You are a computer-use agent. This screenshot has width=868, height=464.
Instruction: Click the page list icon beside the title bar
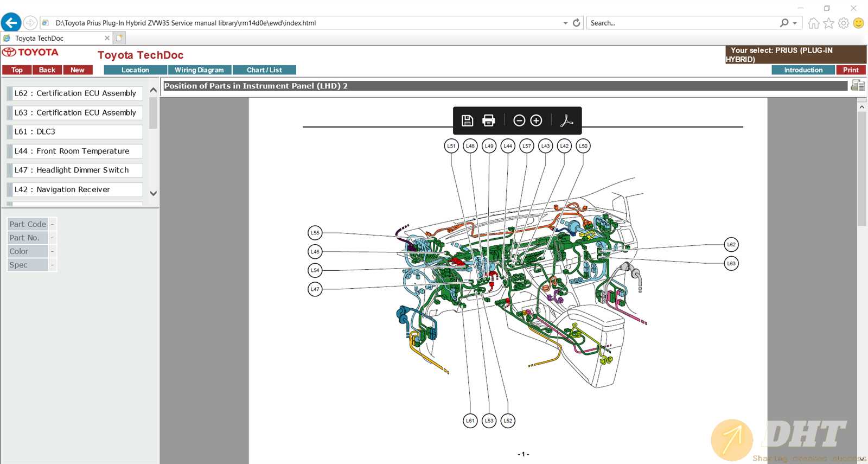click(x=858, y=85)
